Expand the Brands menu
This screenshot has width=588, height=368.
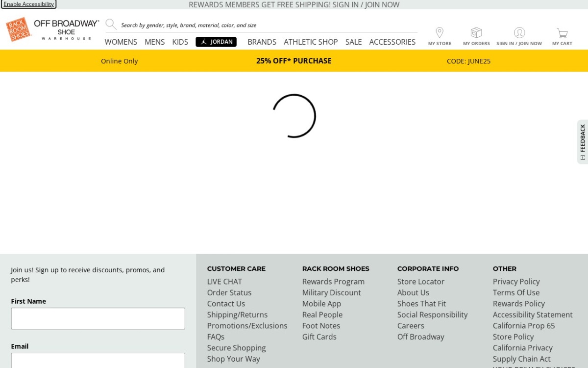(262, 42)
